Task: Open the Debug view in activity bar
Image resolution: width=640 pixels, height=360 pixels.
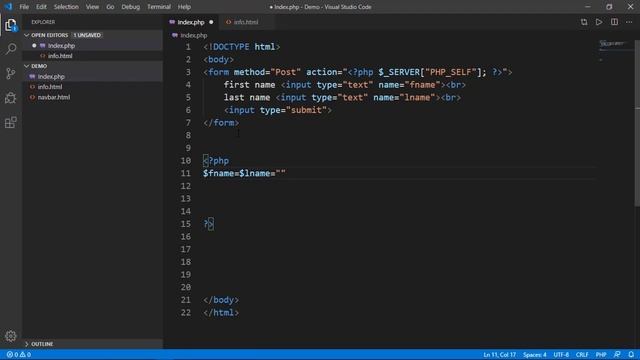Action: pos(11,98)
